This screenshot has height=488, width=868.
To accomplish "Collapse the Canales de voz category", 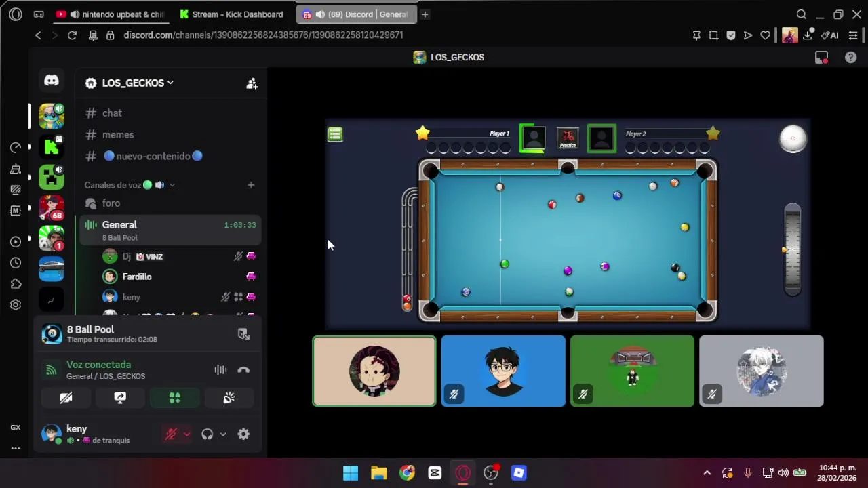I will click(x=129, y=185).
